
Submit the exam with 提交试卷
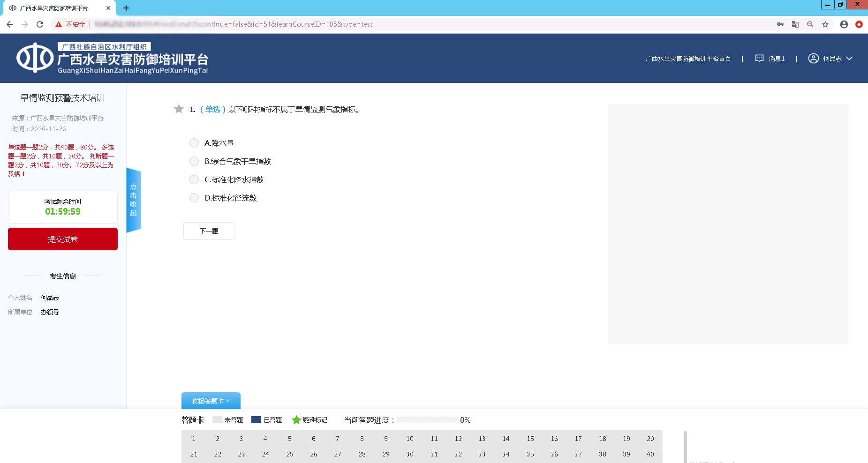[62, 239]
